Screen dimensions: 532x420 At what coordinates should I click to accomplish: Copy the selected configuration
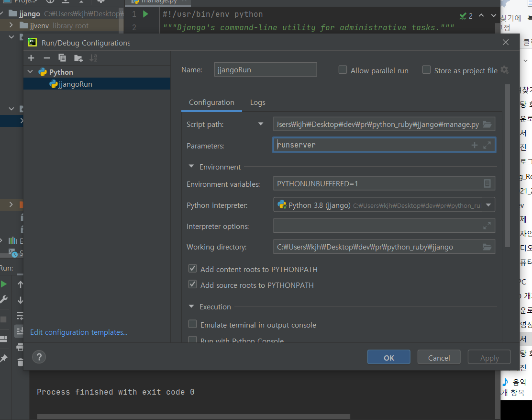click(62, 58)
